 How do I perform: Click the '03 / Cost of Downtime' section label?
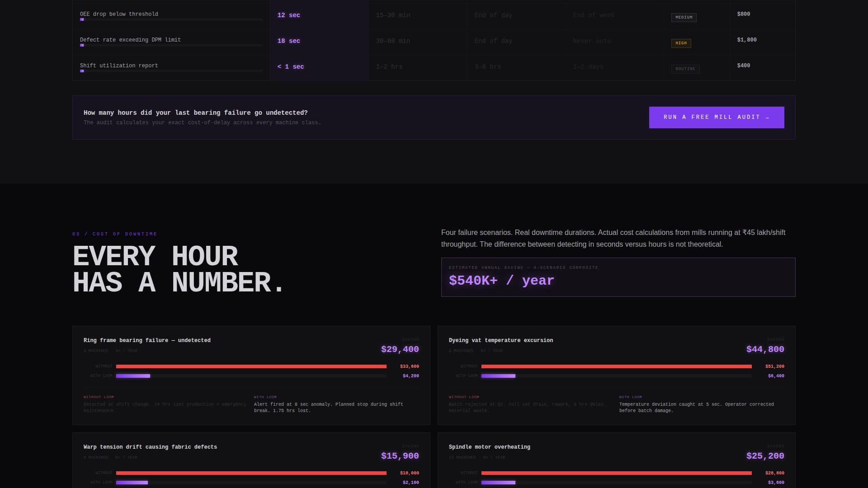115,234
